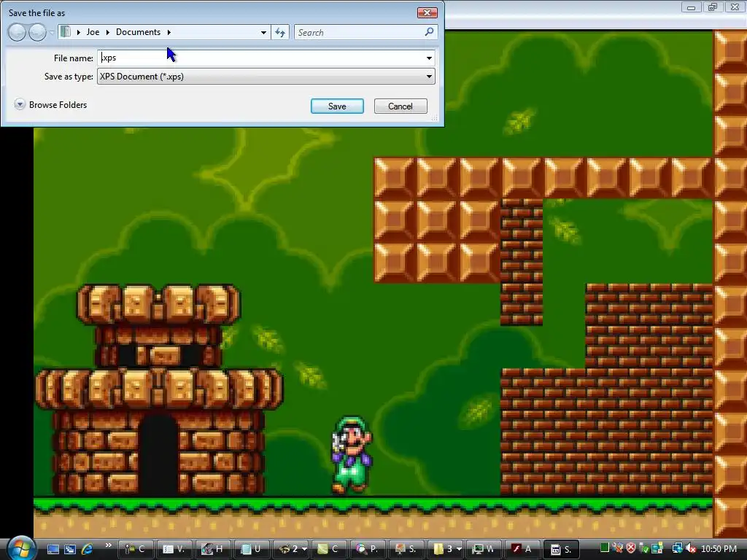Switch to taskbar button labeled H

click(213, 549)
